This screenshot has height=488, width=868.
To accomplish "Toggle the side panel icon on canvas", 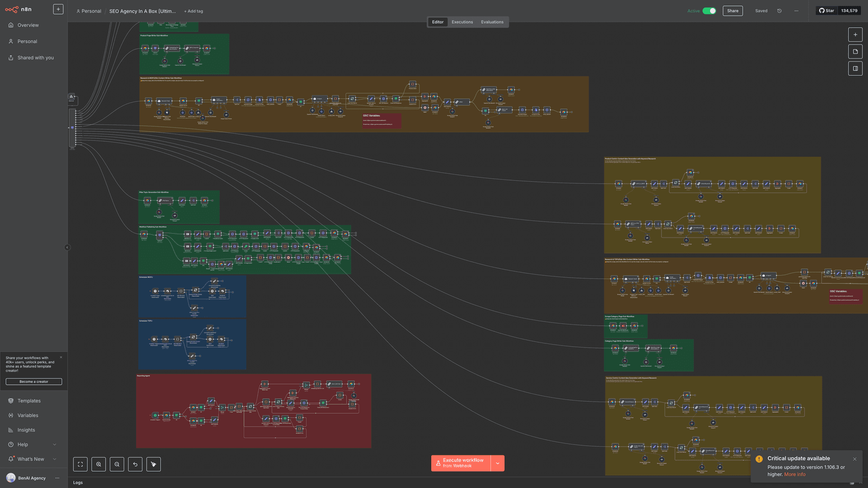I will (855, 68).
